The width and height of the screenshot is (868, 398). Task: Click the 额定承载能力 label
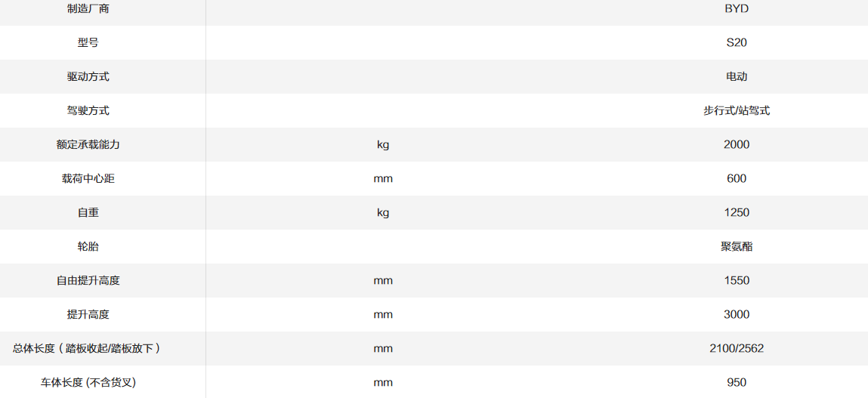coord(88,145)
